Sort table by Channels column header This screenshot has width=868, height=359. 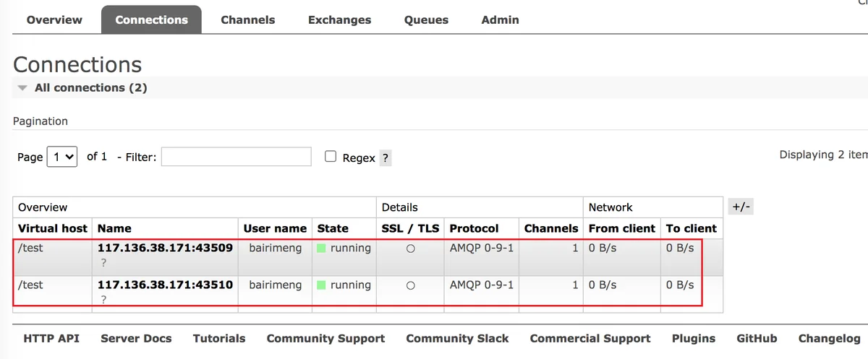(550, 228)
